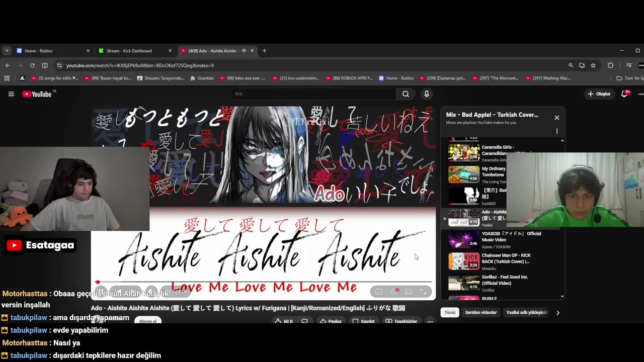Click the YouTube search magnifier button
Screen dimensions: 644x362
406,94
